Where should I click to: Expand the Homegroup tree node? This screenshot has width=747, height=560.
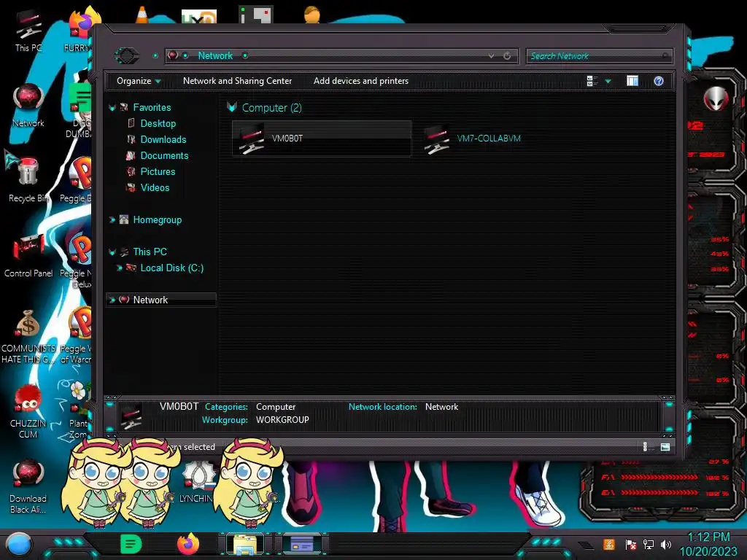point(112,220)
